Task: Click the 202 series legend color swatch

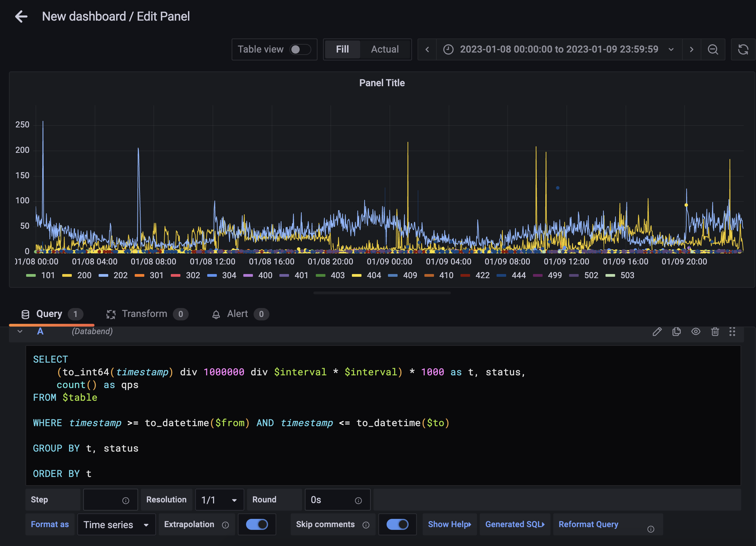Action: [103, 275]
